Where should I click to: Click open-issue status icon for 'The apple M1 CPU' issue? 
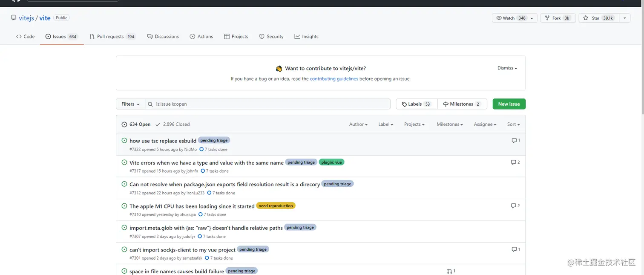[x=124, y=206]
